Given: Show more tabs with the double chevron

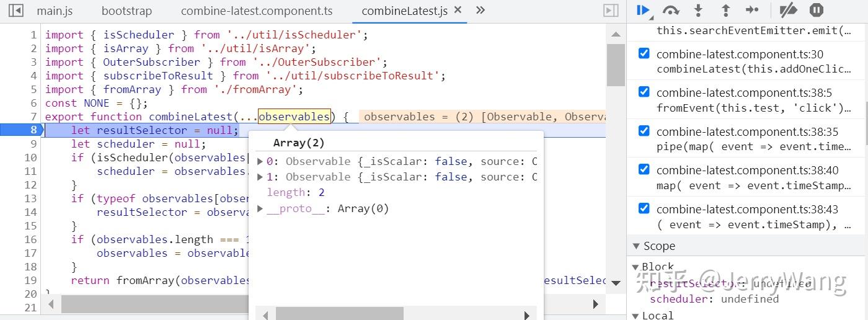Looking at the screenshot, I should (x=480, y=10).
